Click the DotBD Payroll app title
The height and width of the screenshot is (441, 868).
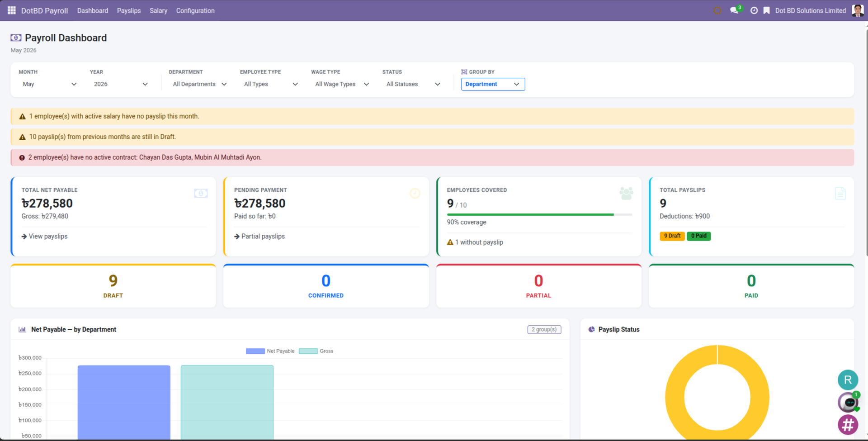point(44,10)
